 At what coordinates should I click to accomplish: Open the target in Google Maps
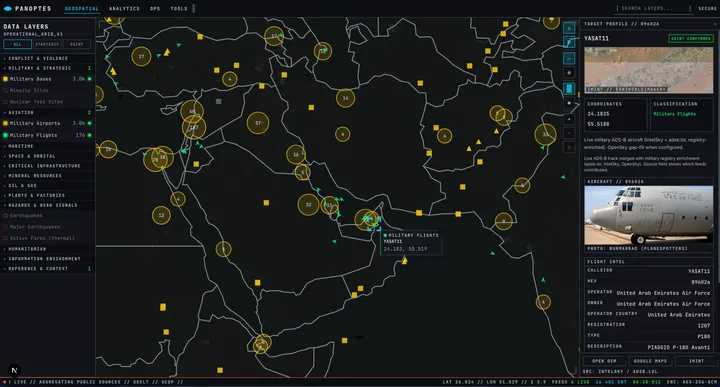650,361
